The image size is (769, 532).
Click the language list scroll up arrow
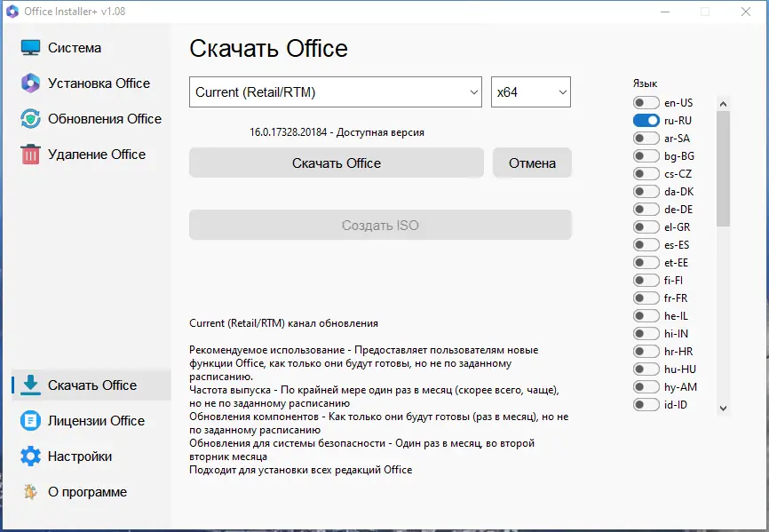click(x=723, y=104)
